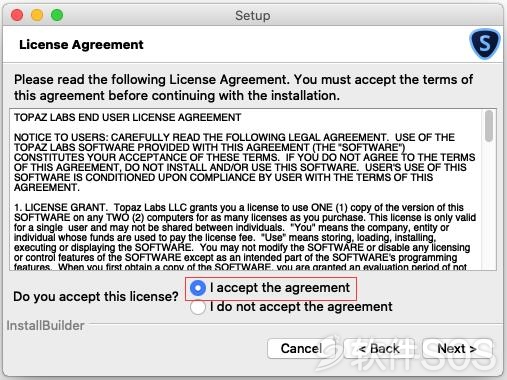Proceed with the Next > button
507x380 pixels.
(457, 348)
